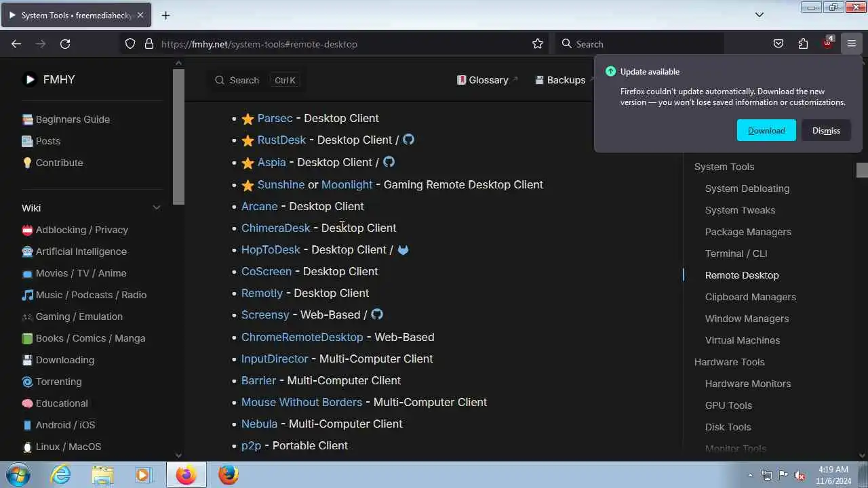Open the extensions puzzle icon
This screenshot has width=868, height=488.
[803, 44]
